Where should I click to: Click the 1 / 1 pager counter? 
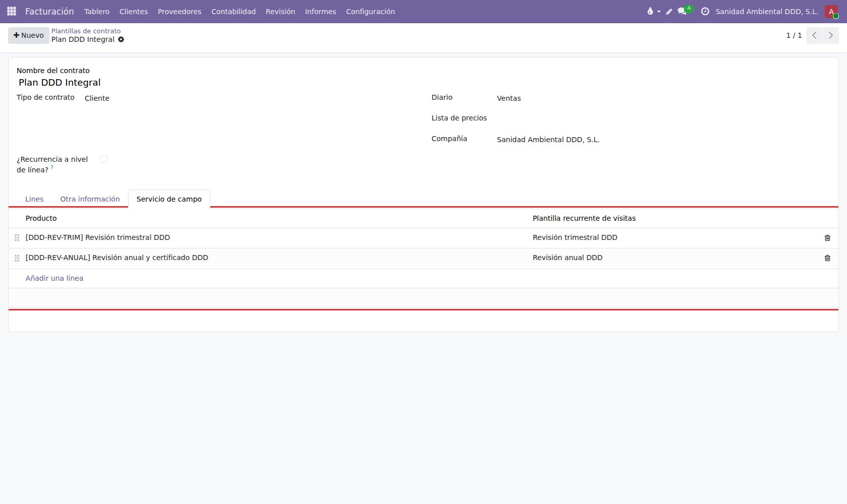point(794,35)
